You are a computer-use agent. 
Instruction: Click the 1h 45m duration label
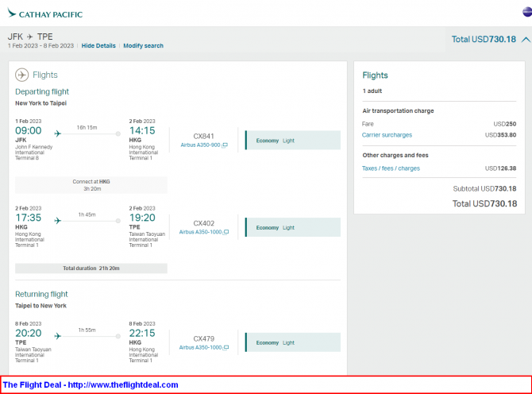pos(87,214)
